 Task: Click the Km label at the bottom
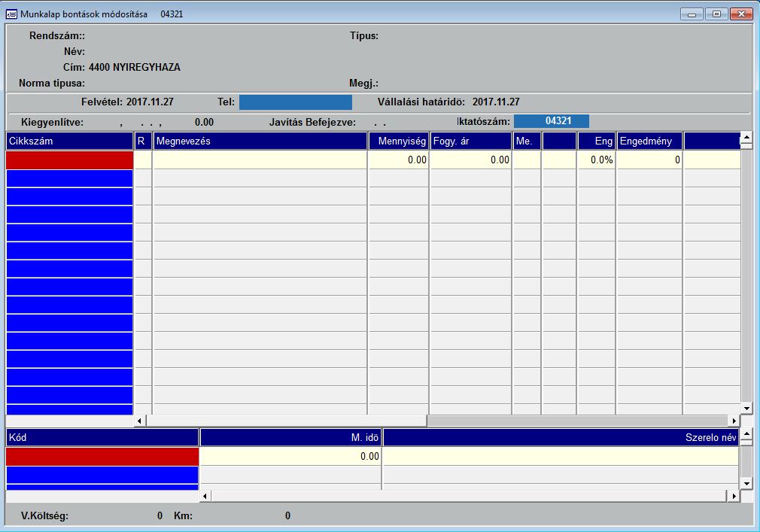coord(183,516)
